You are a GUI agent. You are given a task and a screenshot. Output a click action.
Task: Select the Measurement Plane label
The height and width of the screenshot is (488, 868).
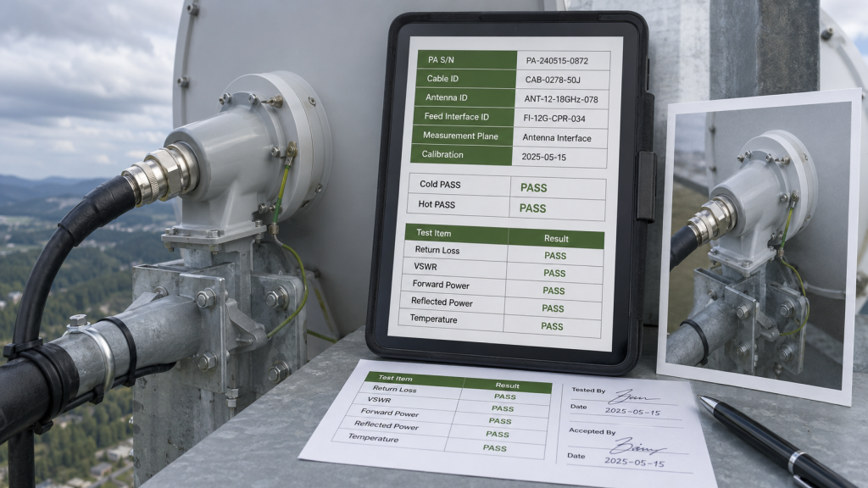tap(460, 136)
